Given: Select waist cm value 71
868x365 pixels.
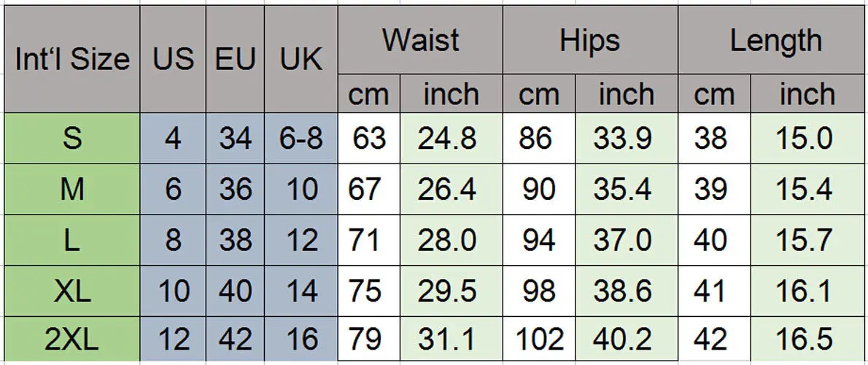Looking at the screenshot, I should pyautogui.click(x=365, y=240).
